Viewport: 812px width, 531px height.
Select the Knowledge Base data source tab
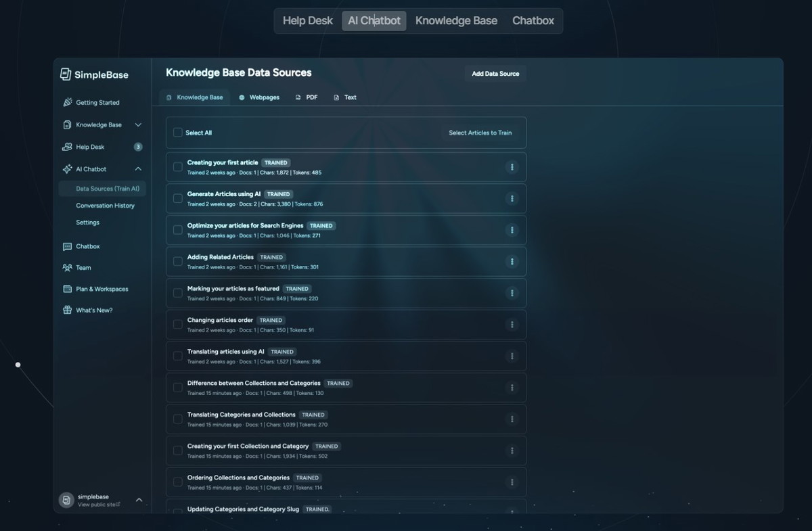194,97
